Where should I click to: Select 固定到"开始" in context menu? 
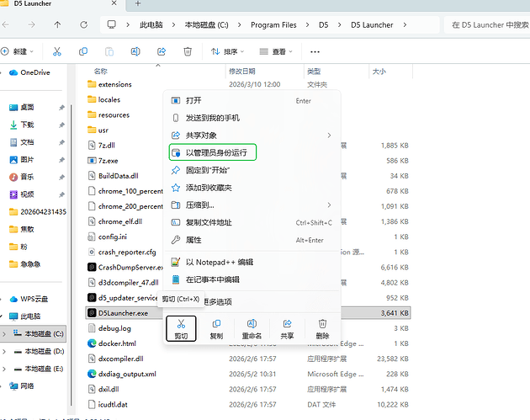[x=252, y=170]
